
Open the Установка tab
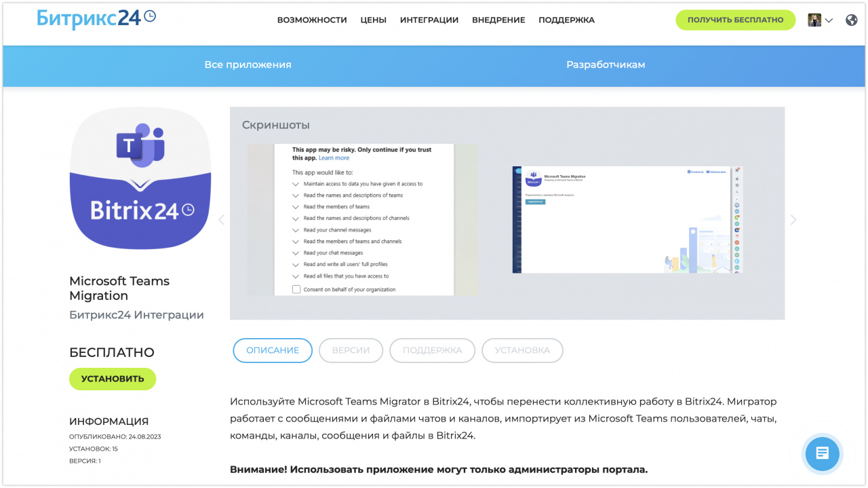(x=522, y=350)
